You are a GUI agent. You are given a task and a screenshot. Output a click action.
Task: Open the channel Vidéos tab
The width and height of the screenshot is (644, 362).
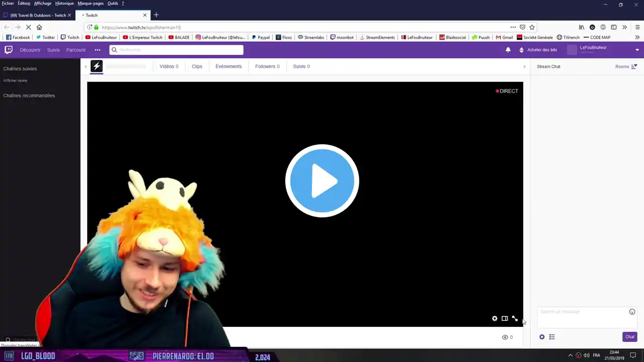[x=169, y=66]
